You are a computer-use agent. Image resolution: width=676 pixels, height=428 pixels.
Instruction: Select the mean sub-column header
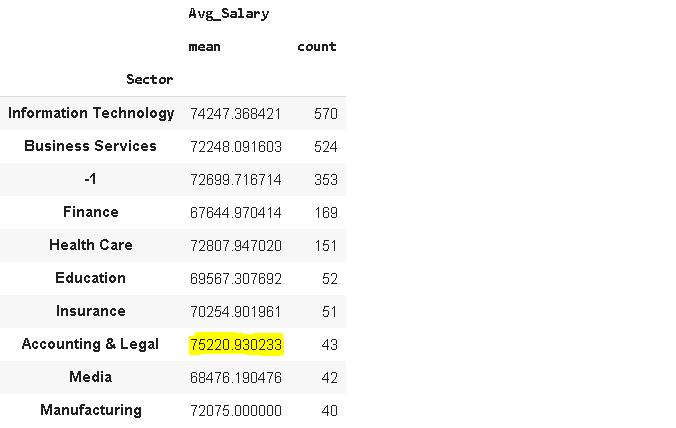[x=204, y=47]
